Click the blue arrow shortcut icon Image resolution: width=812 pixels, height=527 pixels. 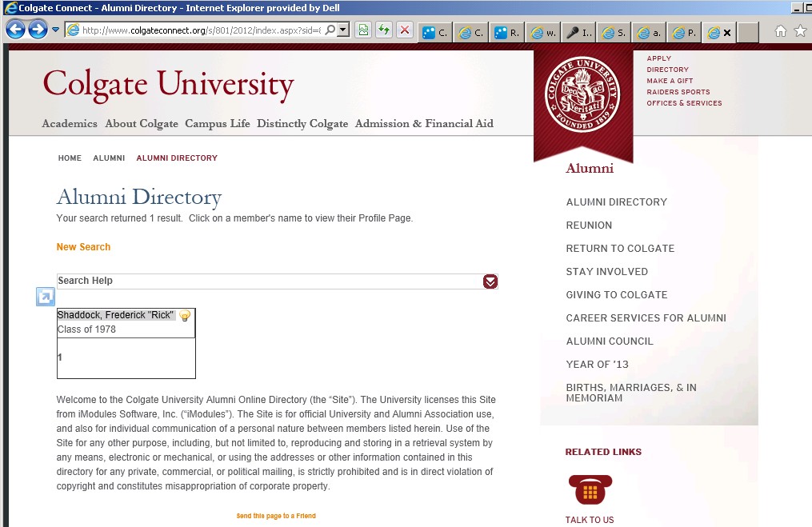(45, 297)
